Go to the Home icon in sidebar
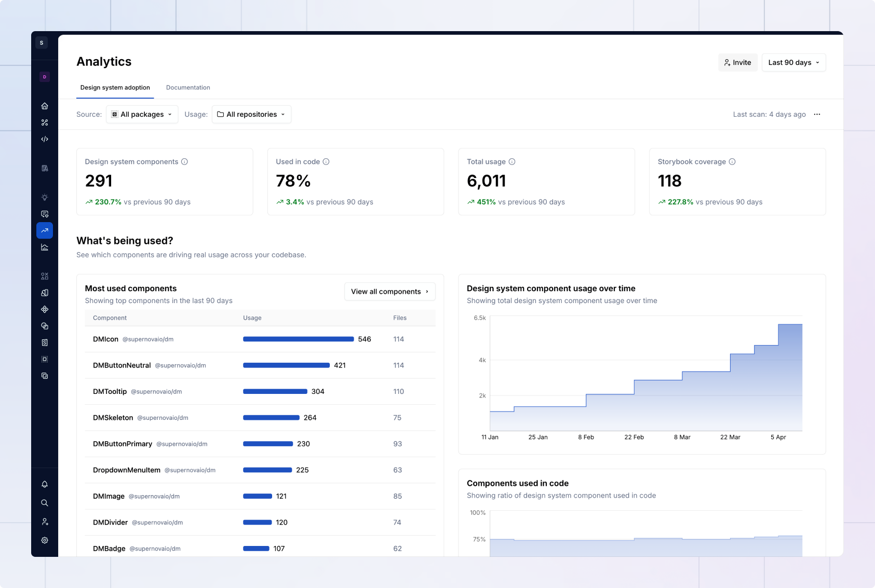Screen dimensions: 875x588 (45, 106)
